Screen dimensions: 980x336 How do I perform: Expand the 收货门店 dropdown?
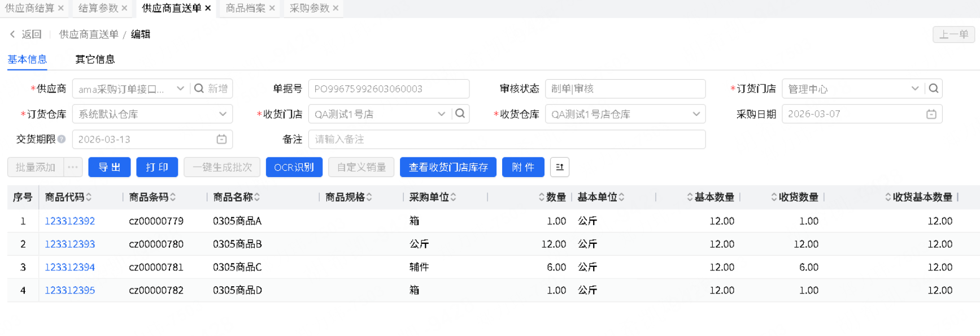442,114
